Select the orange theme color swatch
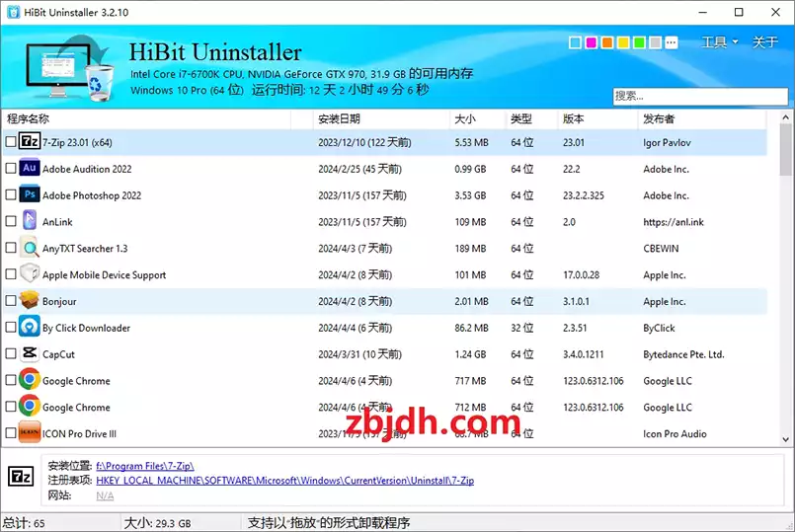 607,42
